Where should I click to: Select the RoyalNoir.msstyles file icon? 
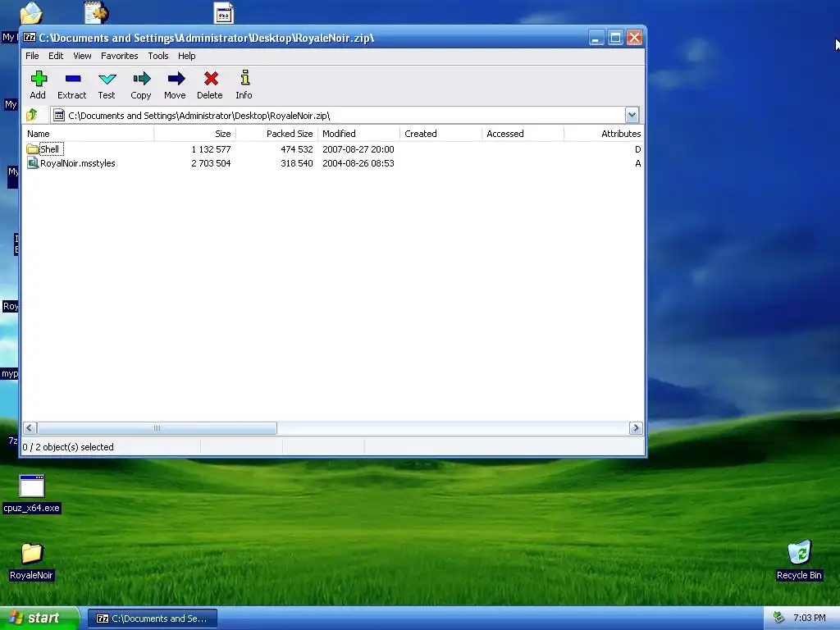click(x=33, y=163)
